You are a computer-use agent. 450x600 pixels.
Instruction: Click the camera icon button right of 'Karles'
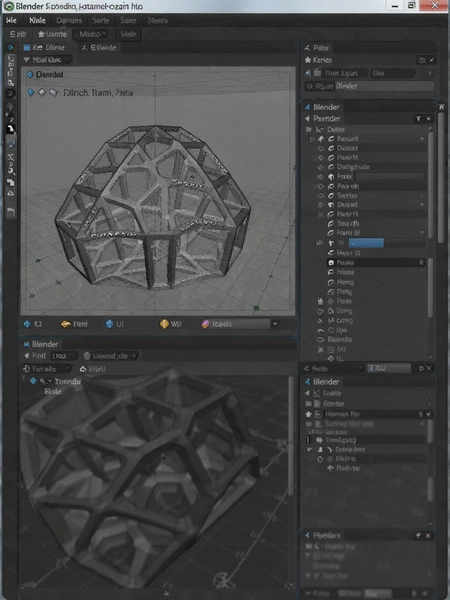pos(421,60)
